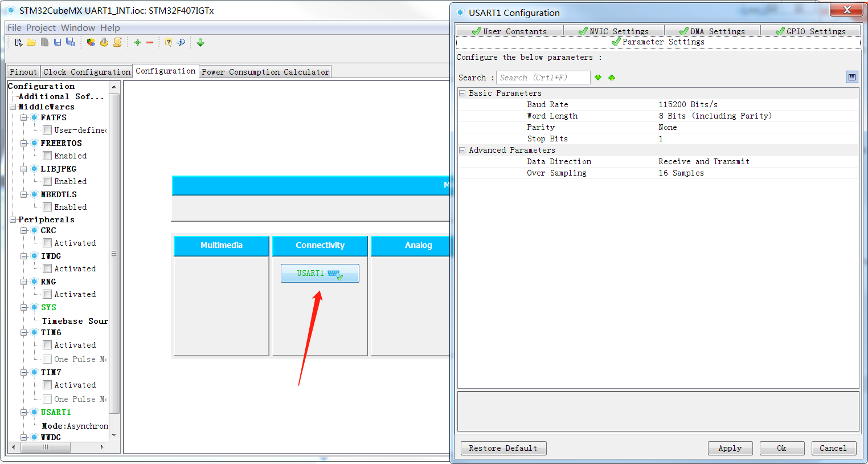The height and width of the screenshot is (464, 868).
Task: Open the NVIC Settings tab
Action: (613, 31)
